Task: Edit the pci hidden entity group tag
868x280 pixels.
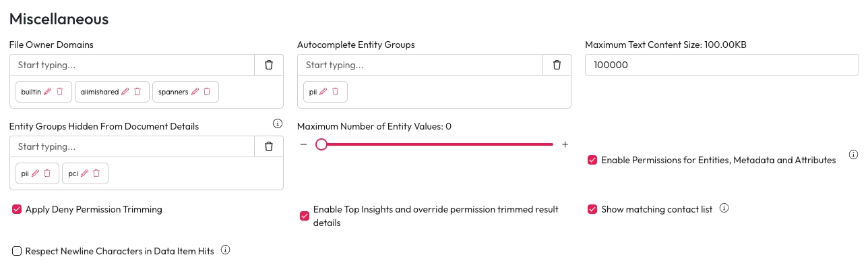Action: coord(85,173)
